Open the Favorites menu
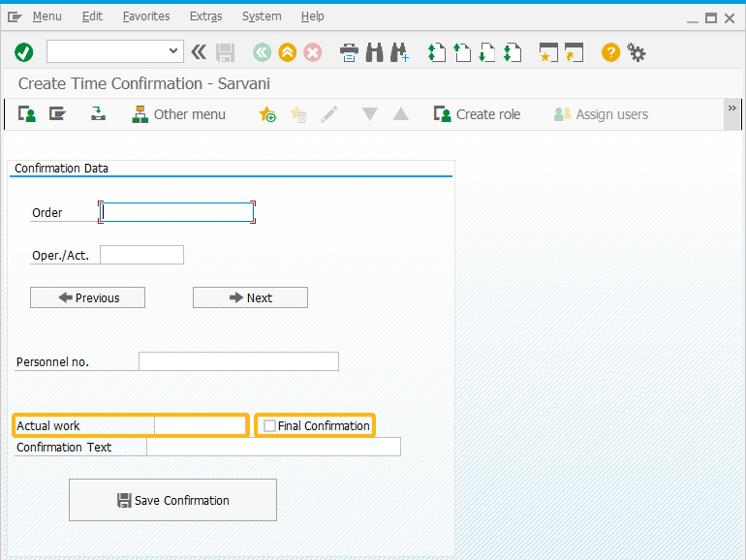The width and height of the screenshot is (746, 560). [x=146, y=16]
